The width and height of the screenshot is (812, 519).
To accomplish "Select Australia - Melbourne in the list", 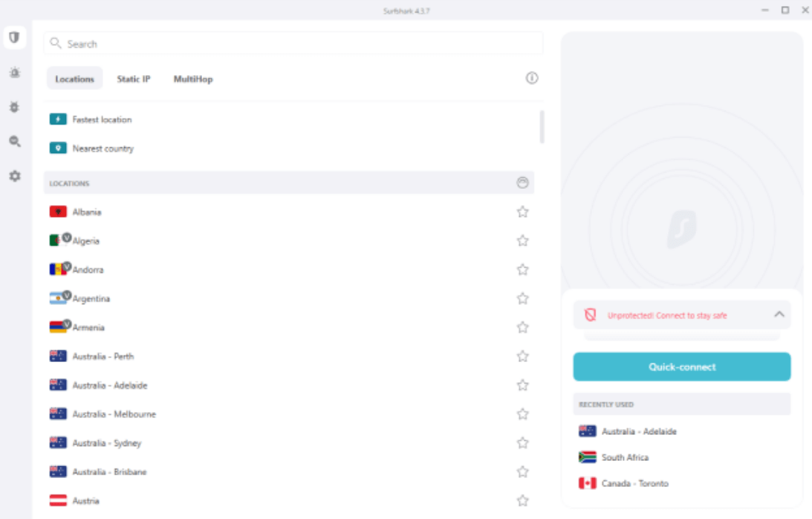I will click(x=289, y=413).
